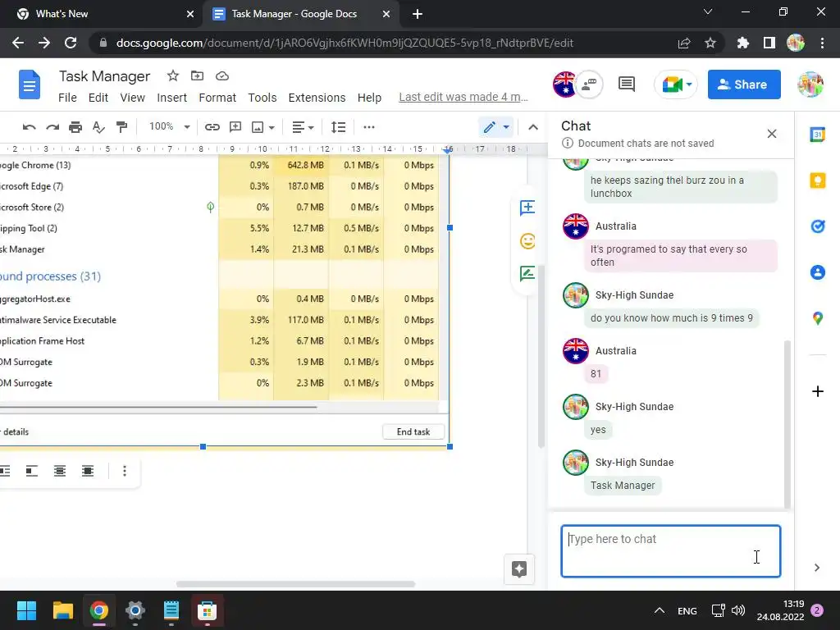
Task: Open Last edit was made link
Action: (463, 97)
